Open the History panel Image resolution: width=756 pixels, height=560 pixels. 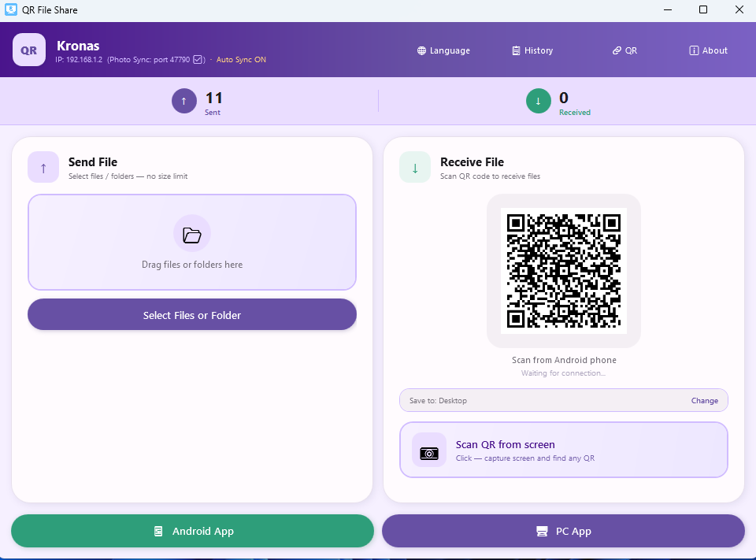click(x=532, y=50)
